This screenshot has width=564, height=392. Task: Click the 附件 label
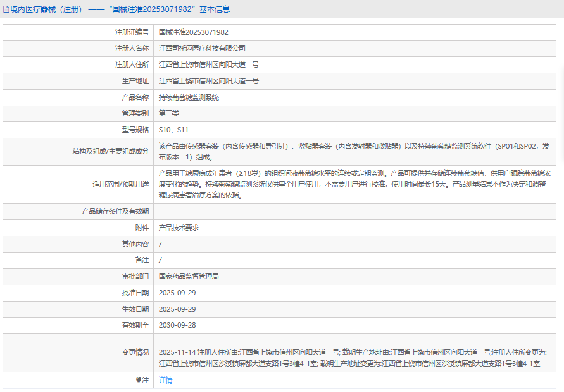pos(142,228)
